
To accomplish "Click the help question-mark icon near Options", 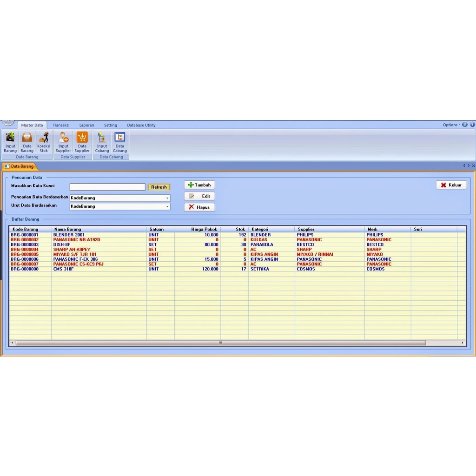I will pos(464,125).
